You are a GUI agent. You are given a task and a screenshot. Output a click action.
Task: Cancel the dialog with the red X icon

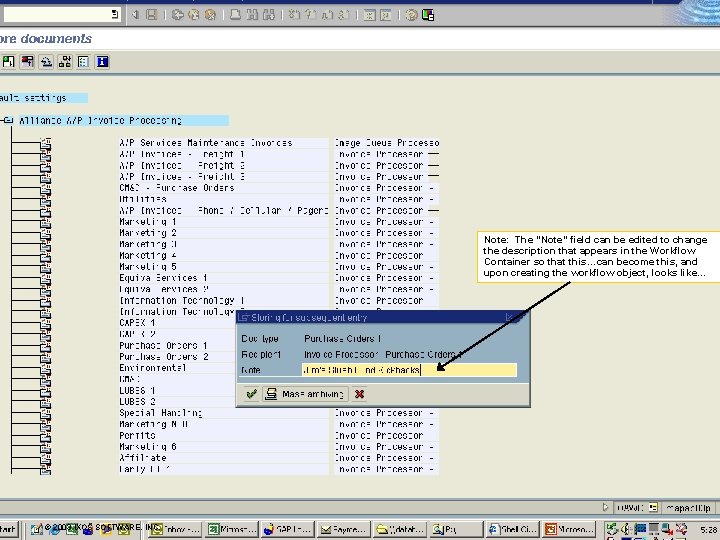359,394
